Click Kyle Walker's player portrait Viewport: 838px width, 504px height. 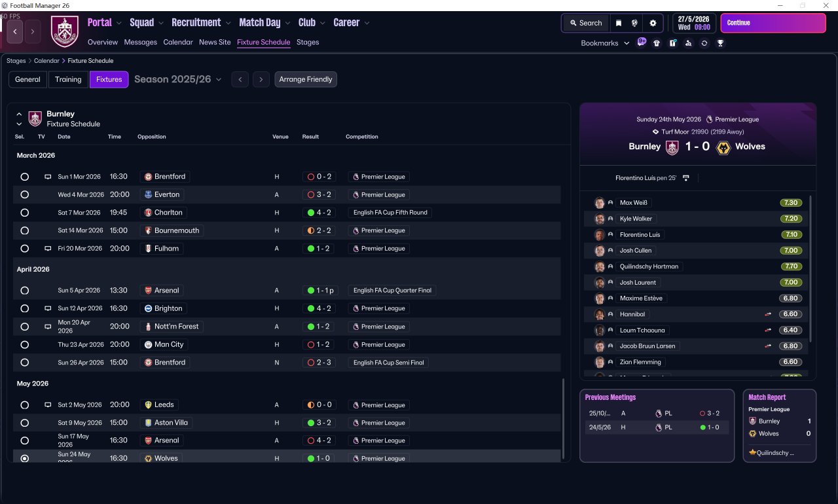tap(599, 219)
